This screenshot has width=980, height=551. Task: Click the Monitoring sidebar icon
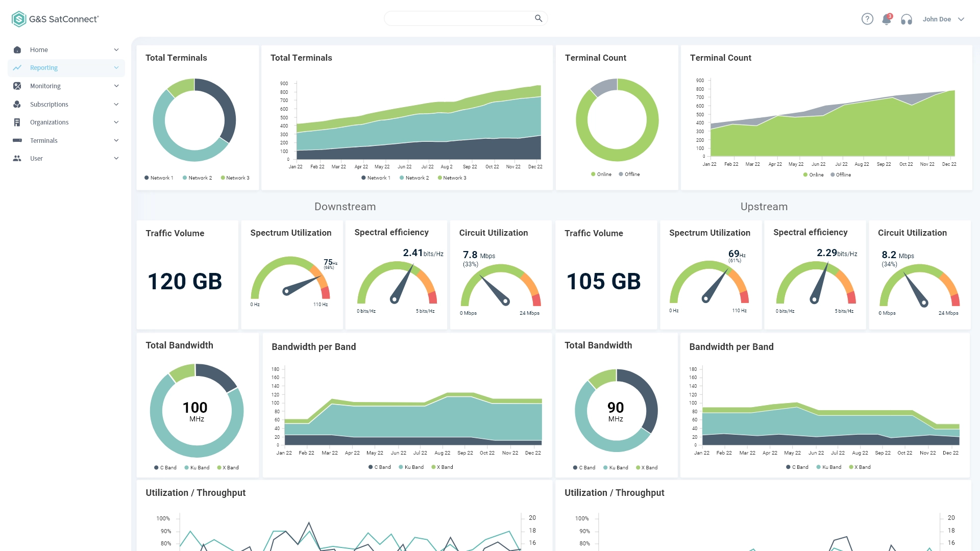pos(17,86)
